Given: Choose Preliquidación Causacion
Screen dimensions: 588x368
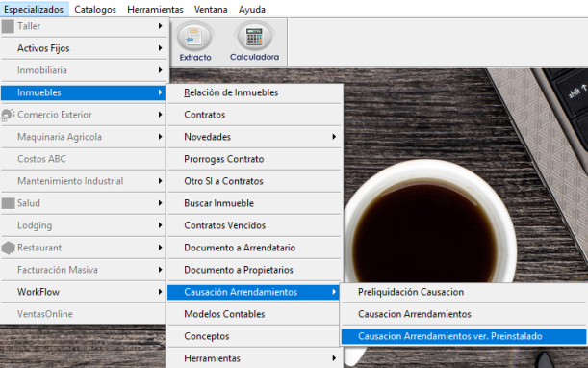Looking at the screenshot, I should coord(464,292).
